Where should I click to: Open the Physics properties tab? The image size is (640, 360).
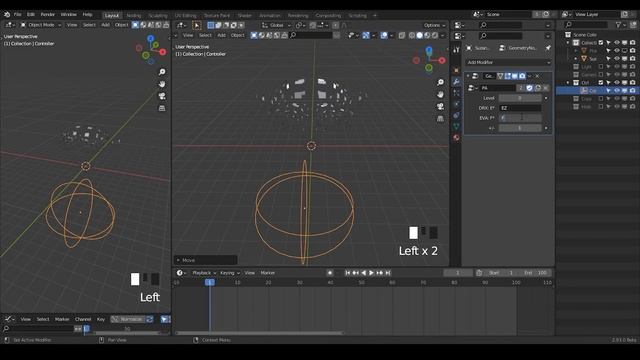[x=456, y=104]
